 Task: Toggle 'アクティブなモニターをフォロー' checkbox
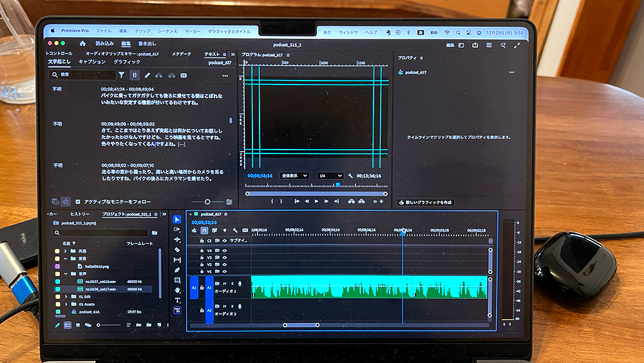click(x=79, y=202)
